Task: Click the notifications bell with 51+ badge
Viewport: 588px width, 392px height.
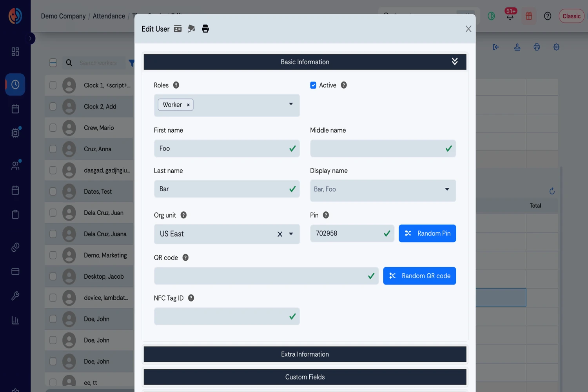Action: (510, 16)
